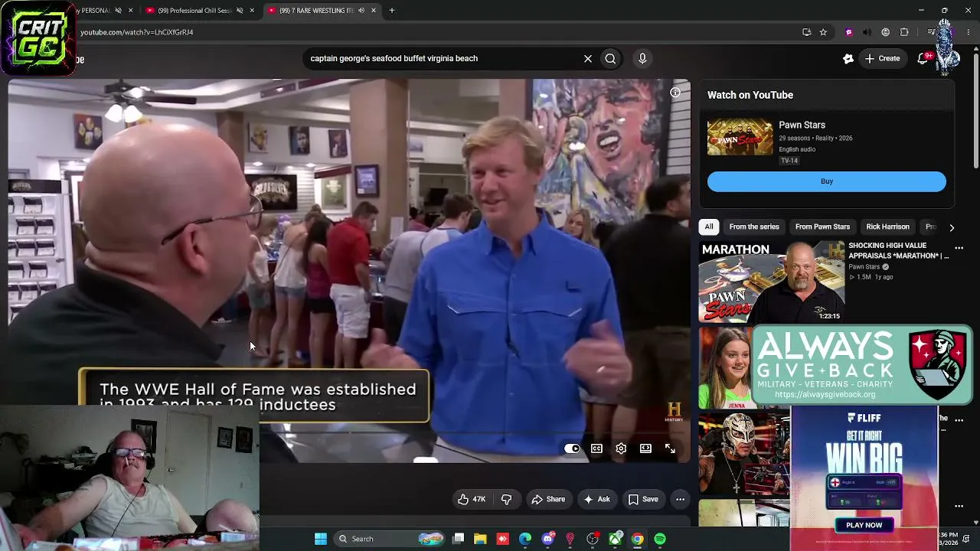Open the Pawn Stars show poster thumbnail
Screen dimensions: 980x551
tap(740, 137)
